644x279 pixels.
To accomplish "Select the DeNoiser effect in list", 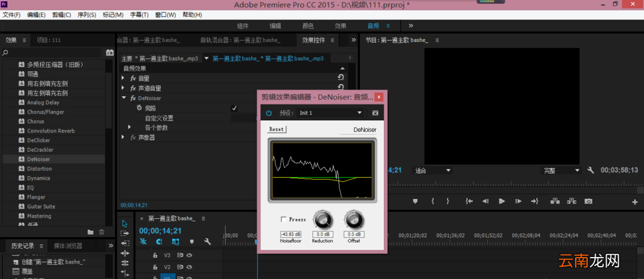I will (x=38, y=159).
